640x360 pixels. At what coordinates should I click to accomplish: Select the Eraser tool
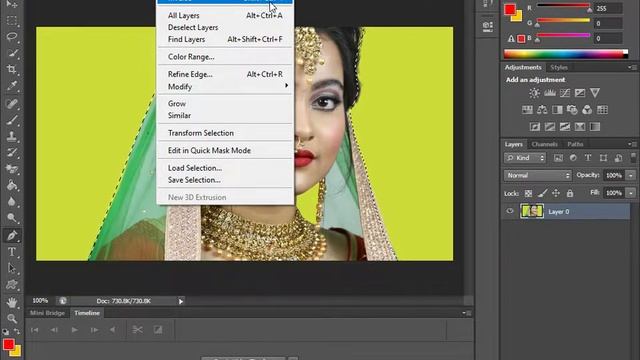tap(12, 169)
